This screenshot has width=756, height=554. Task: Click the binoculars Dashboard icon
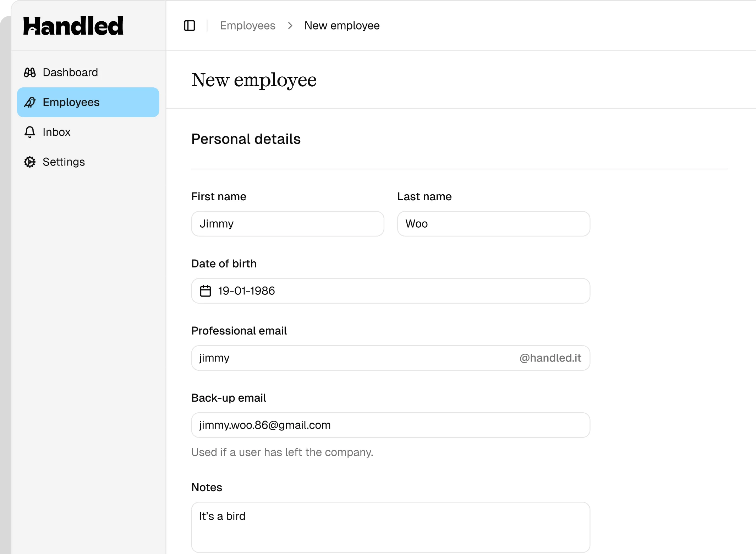[30, 72]
